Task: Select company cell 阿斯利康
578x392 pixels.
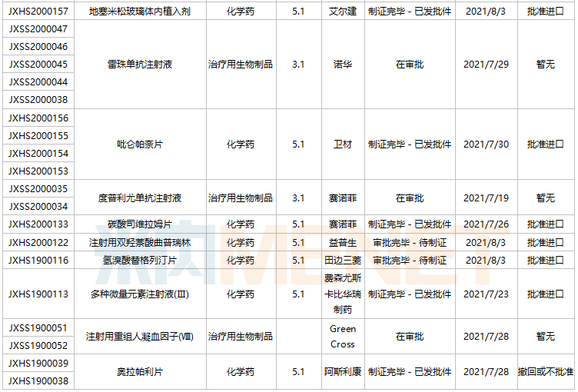Action: (x=343, y=372)
